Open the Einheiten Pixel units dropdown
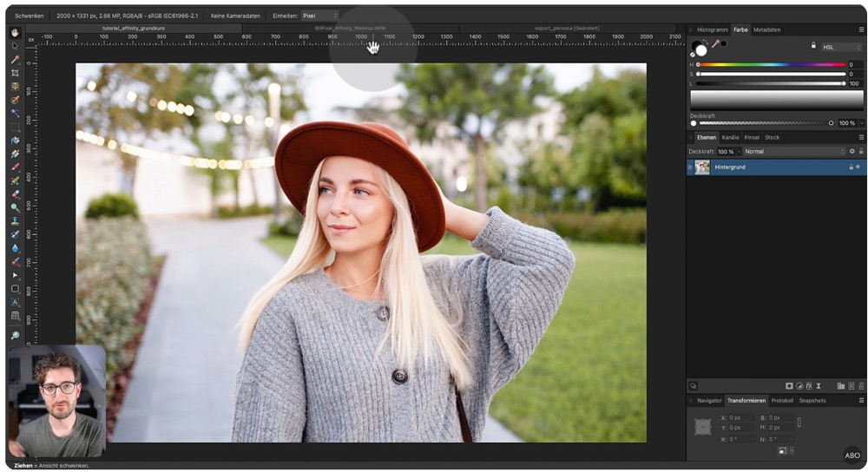 point(318,16)
